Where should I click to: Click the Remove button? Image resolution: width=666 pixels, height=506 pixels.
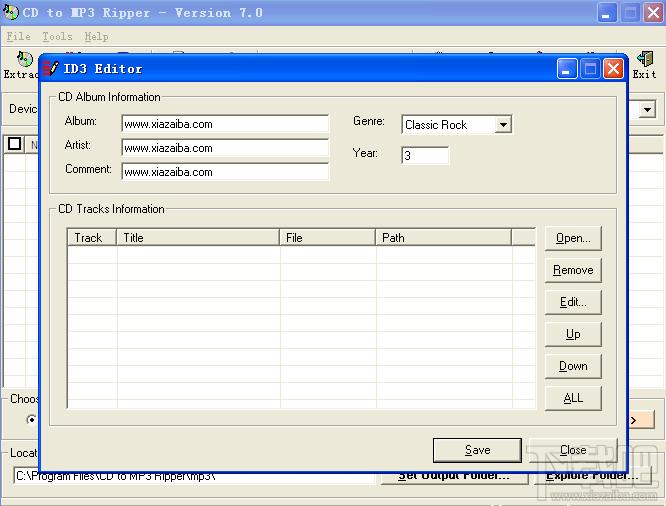pos(573,270)
